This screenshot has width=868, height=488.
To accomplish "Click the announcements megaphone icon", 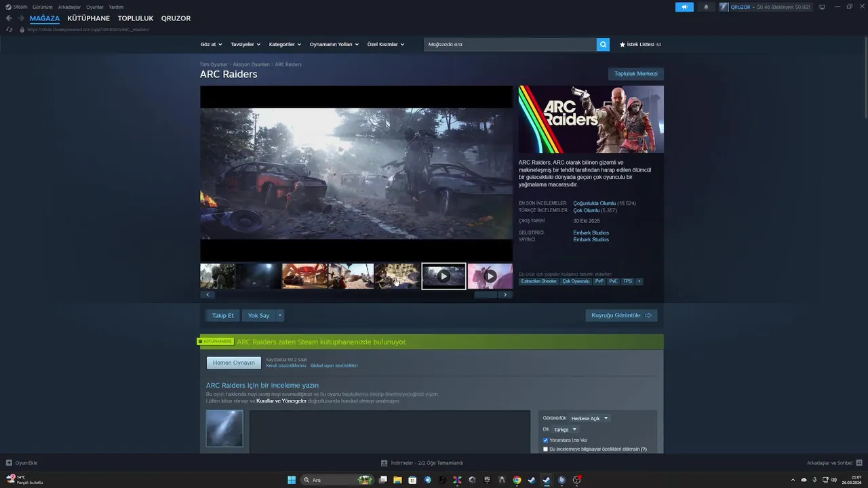I will pyautogui.click(x=684, y=7).
